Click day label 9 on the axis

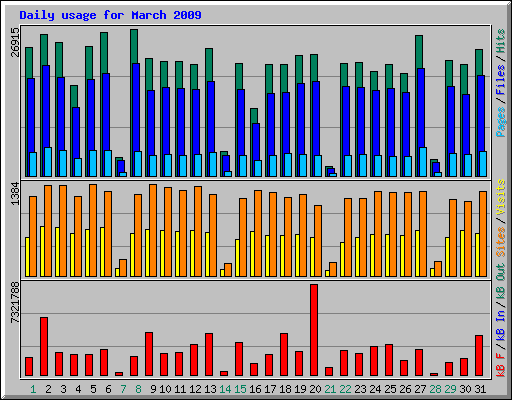click(x=153, y=389)
